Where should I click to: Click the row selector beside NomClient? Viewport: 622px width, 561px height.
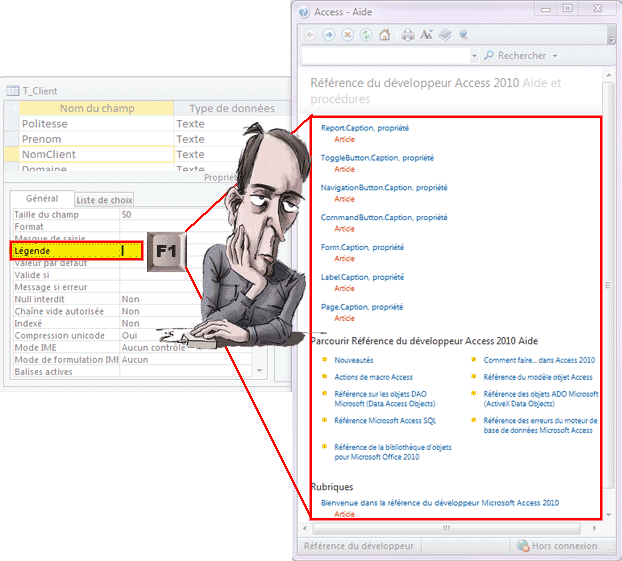point(11,154)
